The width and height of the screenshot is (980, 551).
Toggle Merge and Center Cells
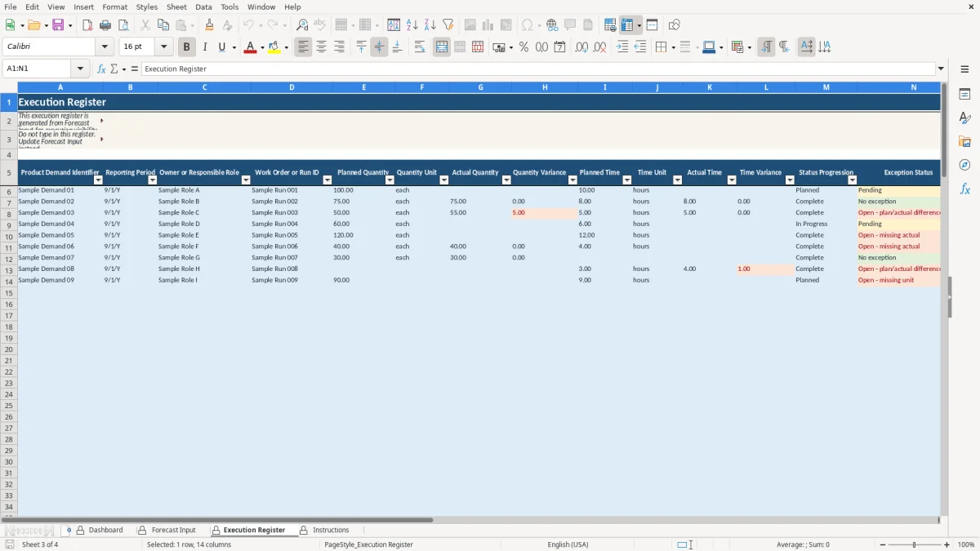[442, 47]
